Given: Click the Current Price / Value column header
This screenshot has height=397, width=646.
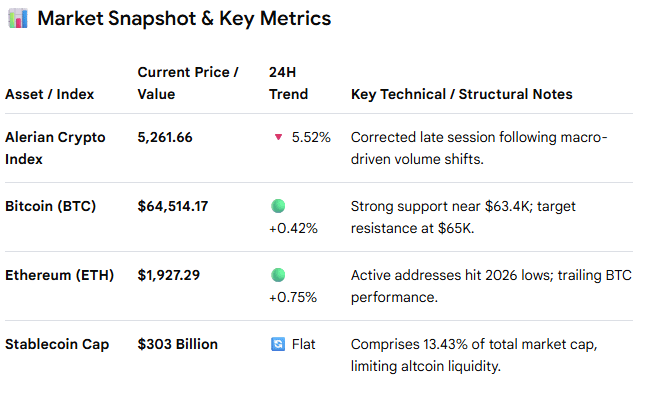Looking at the screenshot, I should [x=188, y=83].
